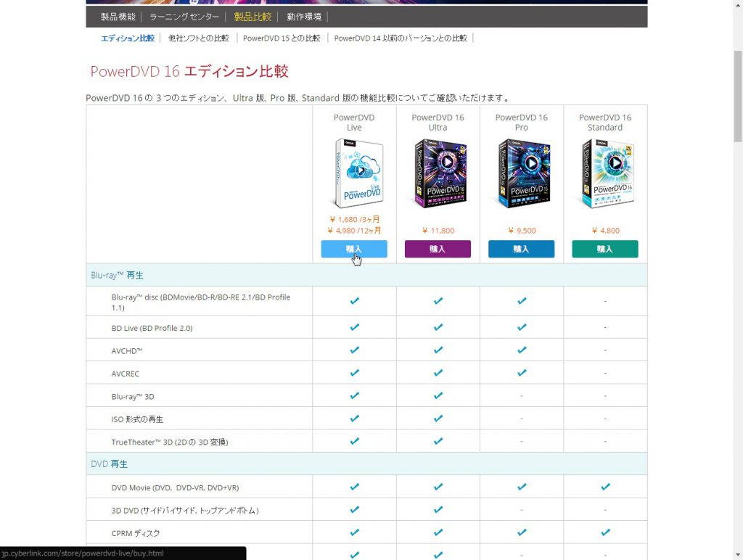Image resolution: width=743 pixels, height=560 pixels.
Task: Click the ¥ 11,800 Ultra price
Action: [438, 231]
